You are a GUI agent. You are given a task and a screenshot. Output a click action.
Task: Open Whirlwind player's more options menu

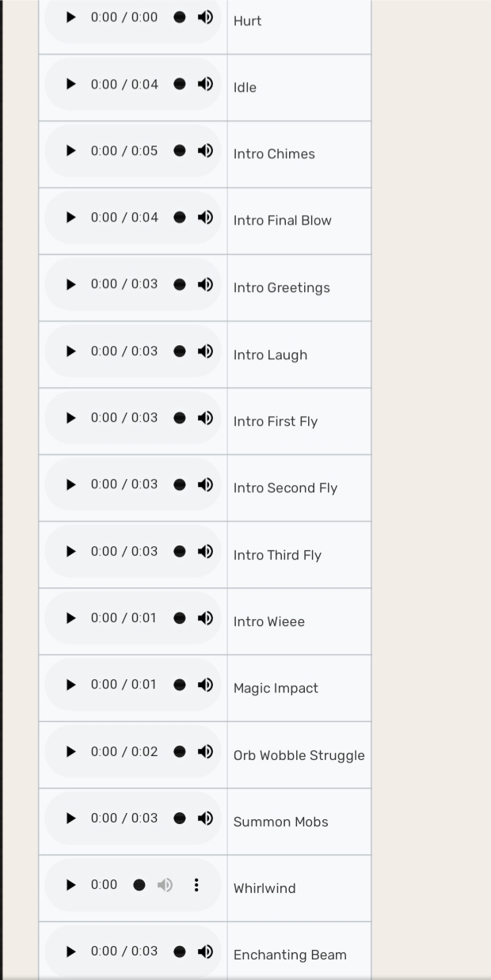coord(196,885)
